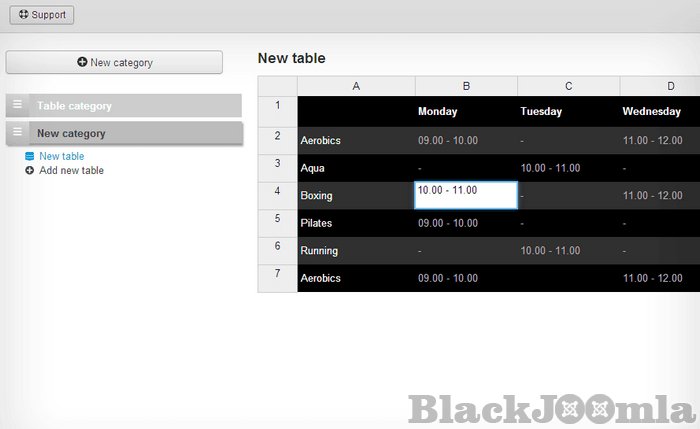Click the New category button

pos(114,62)
